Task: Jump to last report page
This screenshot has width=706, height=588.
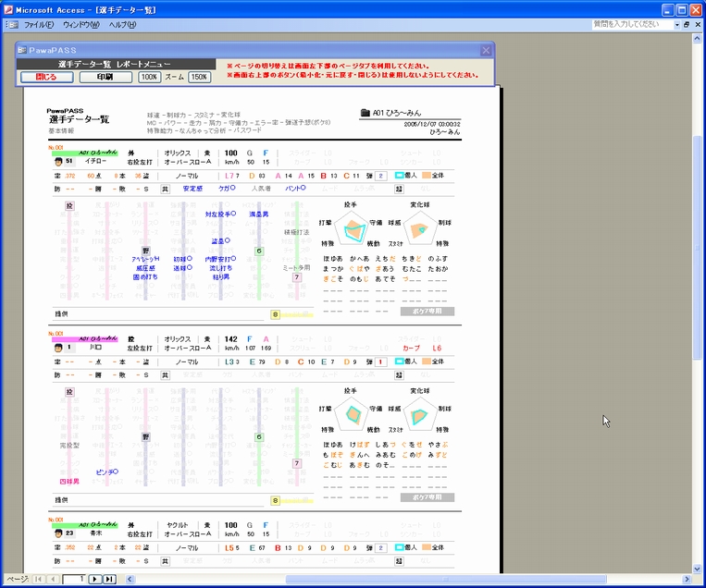Action: coord(109,579)
